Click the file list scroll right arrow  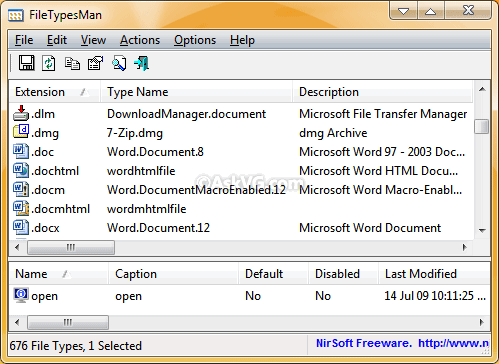[464, 247]
